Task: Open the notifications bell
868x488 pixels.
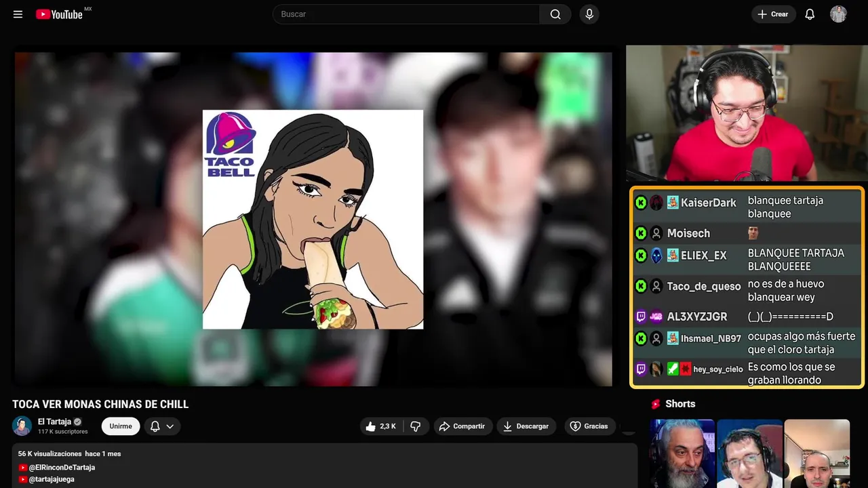Action: coord(810,14)
